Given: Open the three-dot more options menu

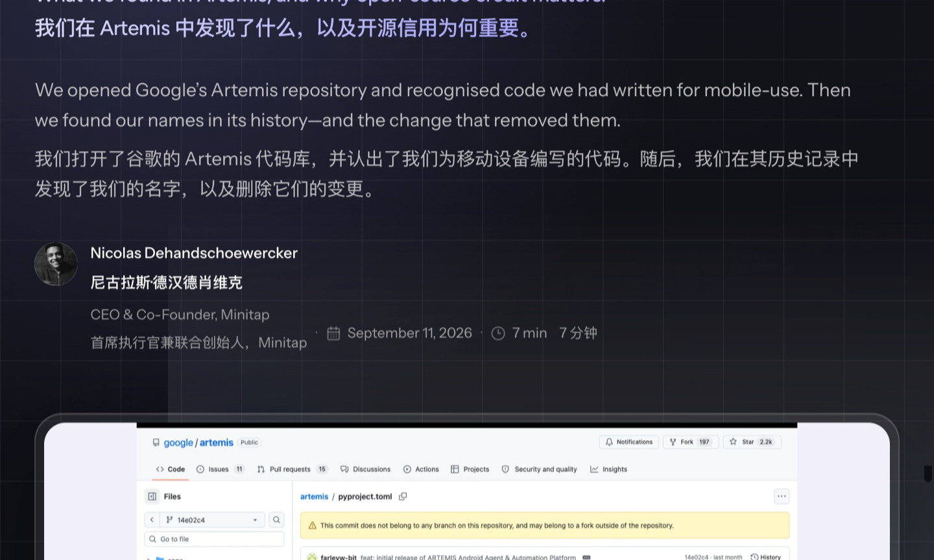Looking at the screenshot, I should coord(782,496).
